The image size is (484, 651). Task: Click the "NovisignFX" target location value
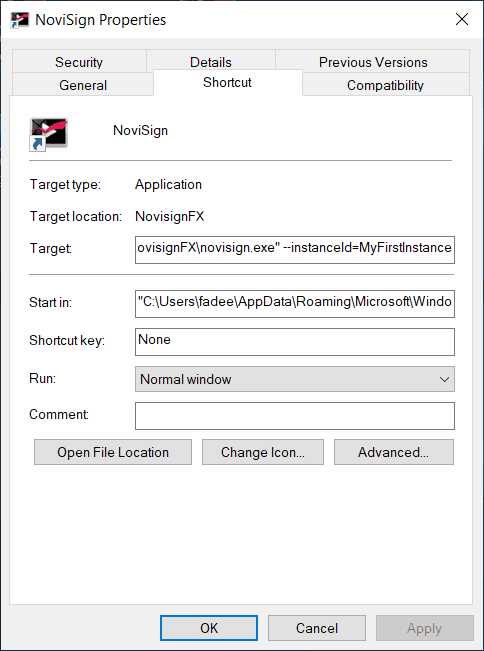click(169, 216)
